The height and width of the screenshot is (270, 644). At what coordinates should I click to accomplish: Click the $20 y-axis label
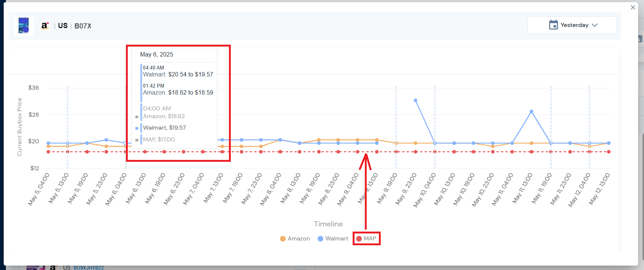(34, 141)
